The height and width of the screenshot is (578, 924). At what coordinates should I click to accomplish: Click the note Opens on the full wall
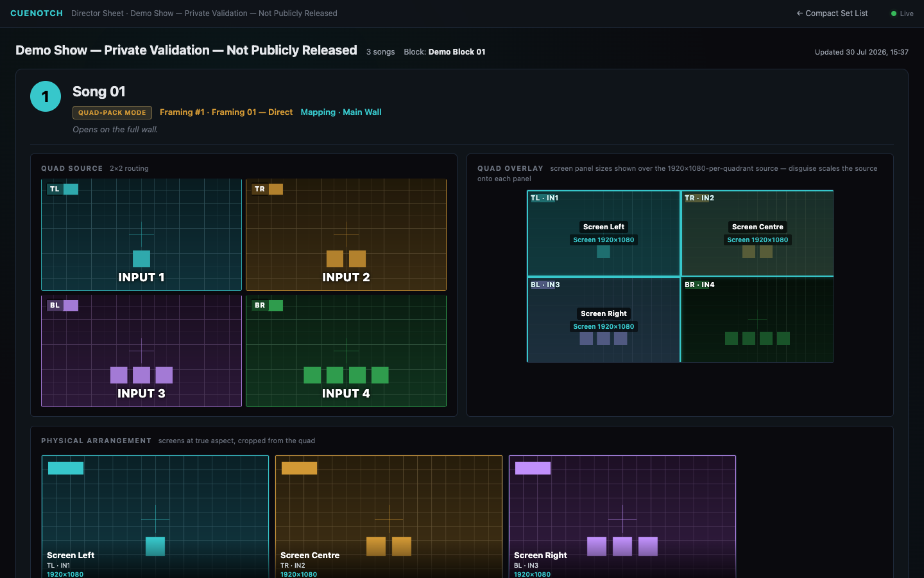(x=115, y=130)
